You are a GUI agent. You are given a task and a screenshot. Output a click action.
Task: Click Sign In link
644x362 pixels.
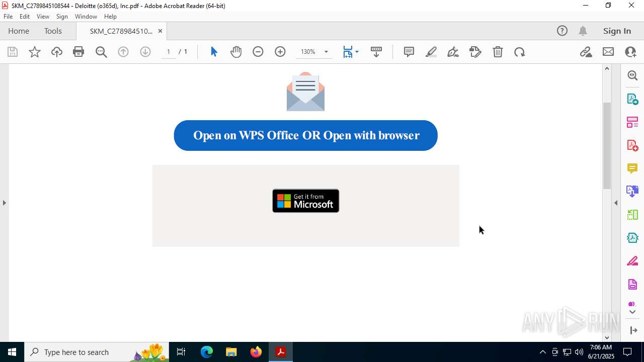tap(617, 31)
